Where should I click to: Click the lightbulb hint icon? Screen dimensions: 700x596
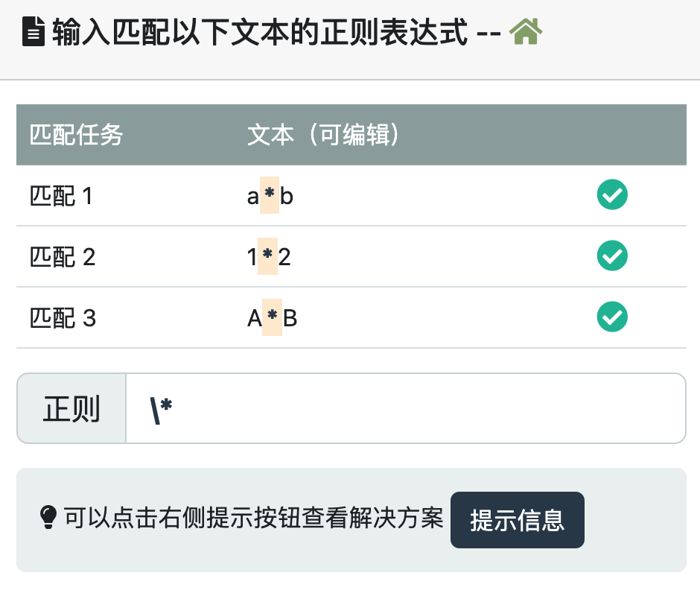tap(48, 519)
